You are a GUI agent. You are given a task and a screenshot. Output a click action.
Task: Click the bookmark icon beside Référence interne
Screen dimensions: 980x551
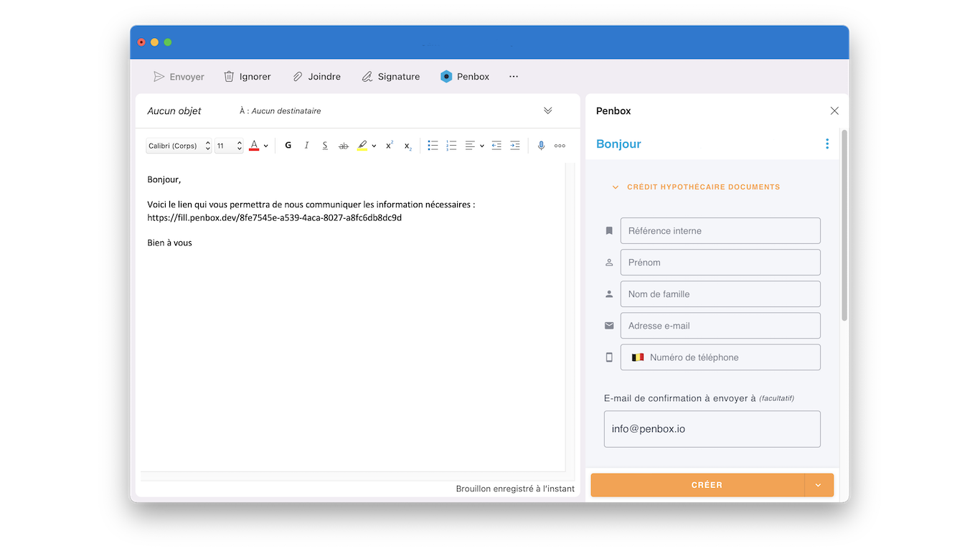click(x=609, y=231)
